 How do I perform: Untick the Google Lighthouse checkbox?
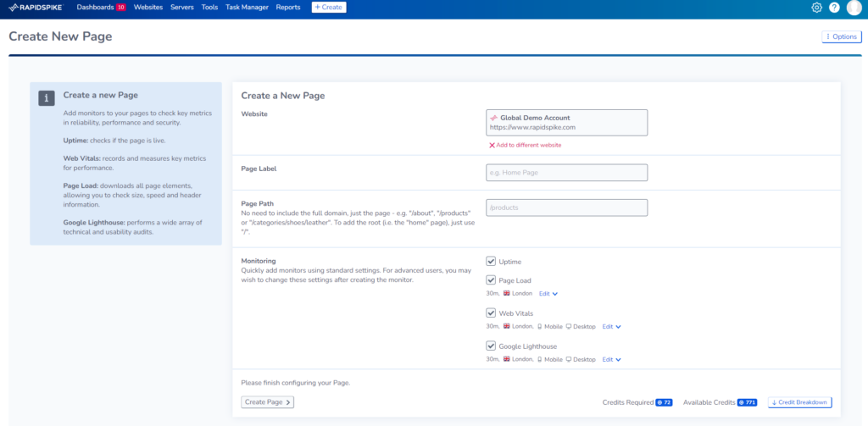[491, 346]
